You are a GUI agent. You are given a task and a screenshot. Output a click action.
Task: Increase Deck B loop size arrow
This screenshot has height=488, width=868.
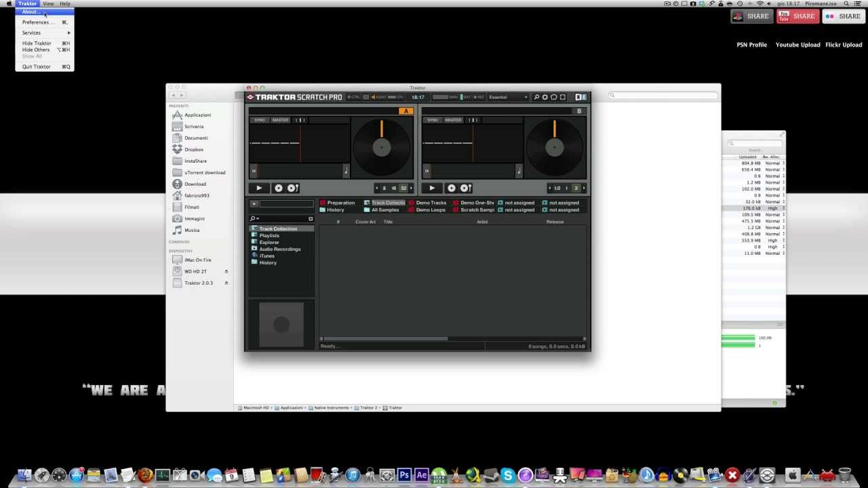[584, 188]
